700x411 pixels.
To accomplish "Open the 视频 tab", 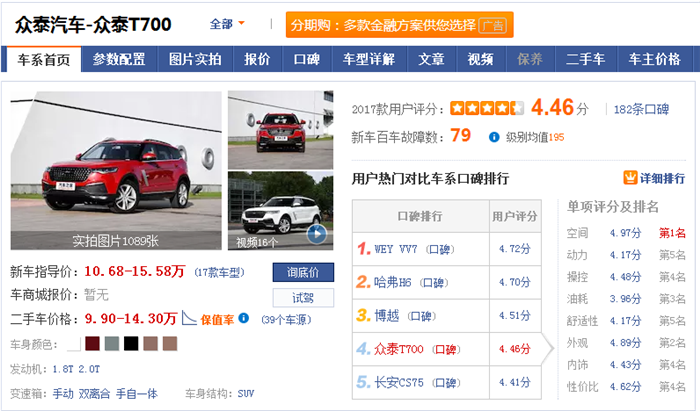I will coord(481,59).
